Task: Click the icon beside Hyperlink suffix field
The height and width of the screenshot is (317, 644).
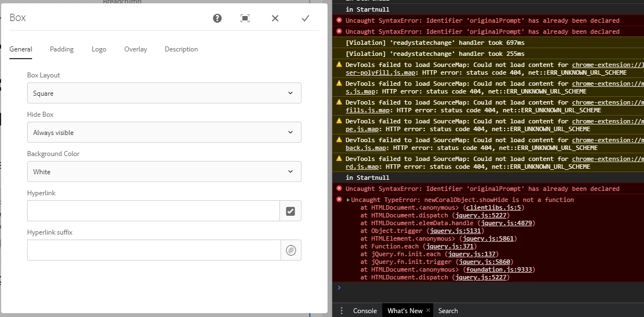Action: click(x=291, y=250)
